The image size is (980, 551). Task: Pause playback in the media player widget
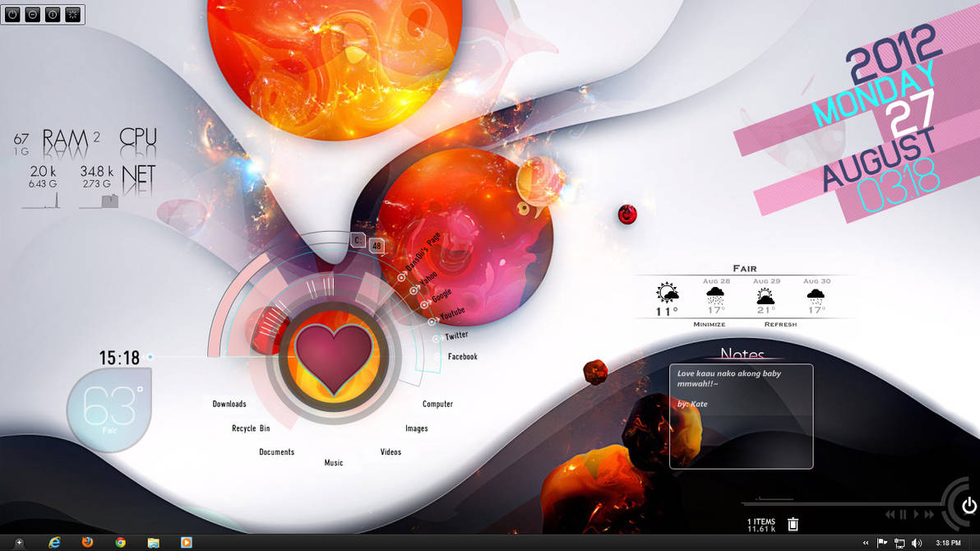(x=902, y=513)
